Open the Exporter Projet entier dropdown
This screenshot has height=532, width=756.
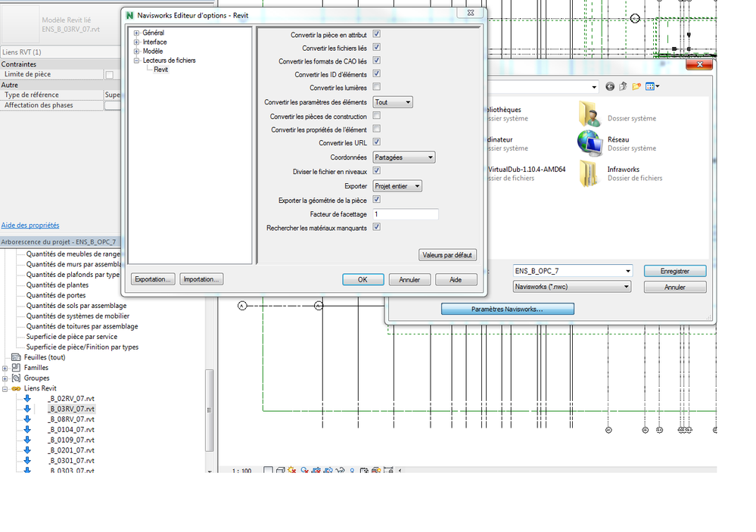coord(397,186)
